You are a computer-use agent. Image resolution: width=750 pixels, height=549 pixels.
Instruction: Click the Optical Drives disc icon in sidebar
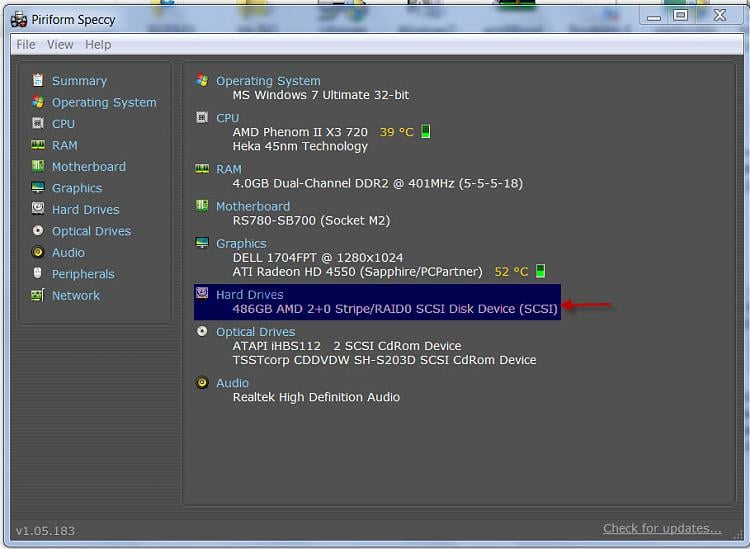click(38, 231)
